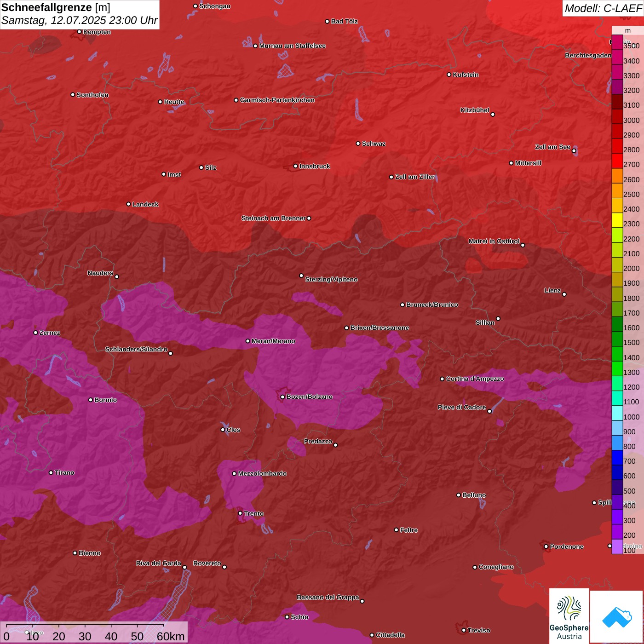
Task: Click the blue legend swatch beside 700
Action: (617, 458)
